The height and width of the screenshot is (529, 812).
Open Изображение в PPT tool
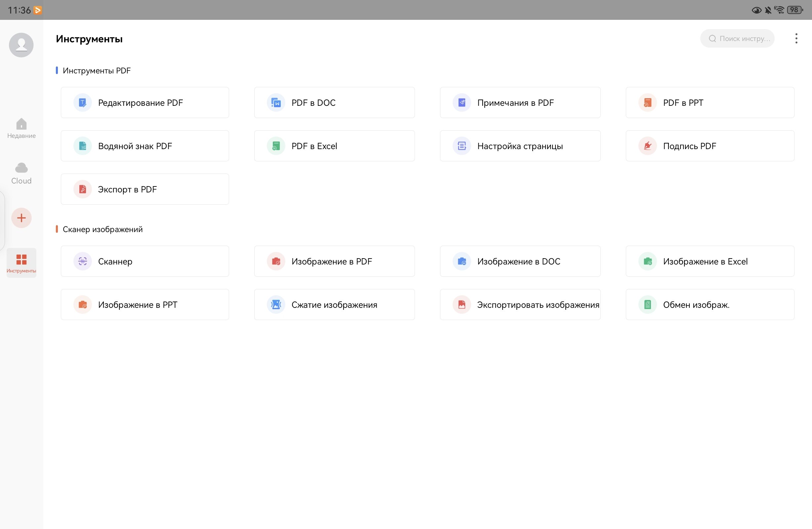pos(145,305)
